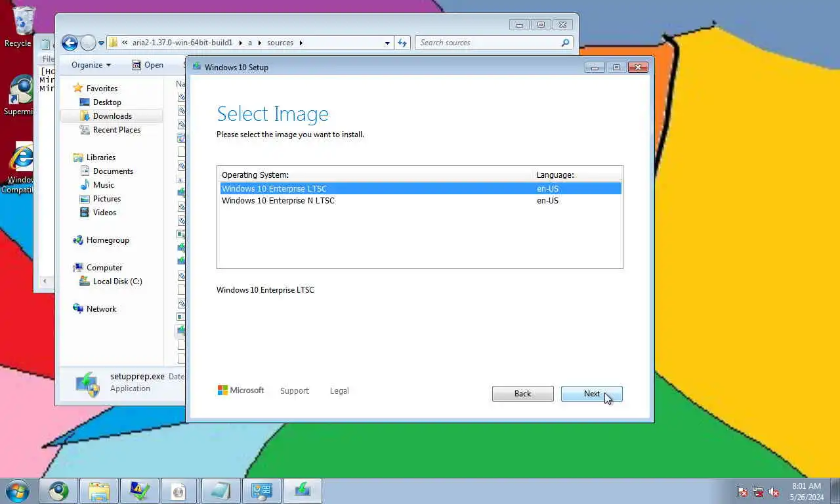Switch to Windows 10 Setup taskbar button
Image resolution: width=840 pixels, height=504 pixels.
[302, 491]
